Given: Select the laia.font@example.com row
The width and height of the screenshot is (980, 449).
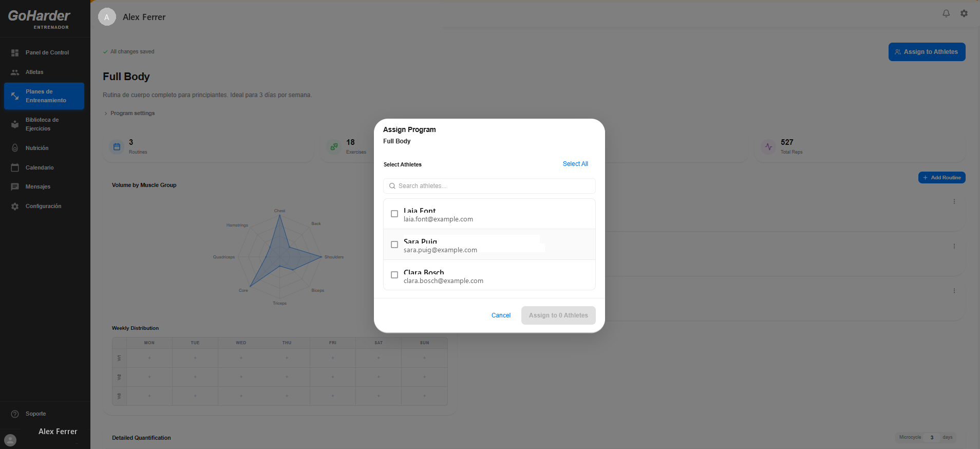Looking at the screenshot, I should coord(489,214).
